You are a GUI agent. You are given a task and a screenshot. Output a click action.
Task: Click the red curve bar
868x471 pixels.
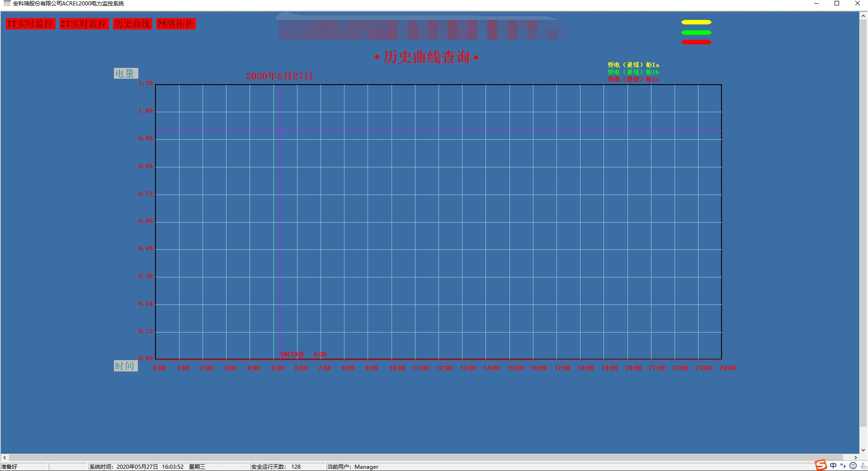click(x=696, y=43)
